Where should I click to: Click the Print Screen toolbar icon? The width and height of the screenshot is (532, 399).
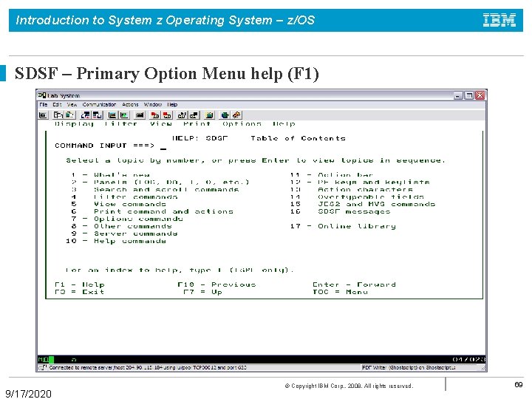point(43,115)
